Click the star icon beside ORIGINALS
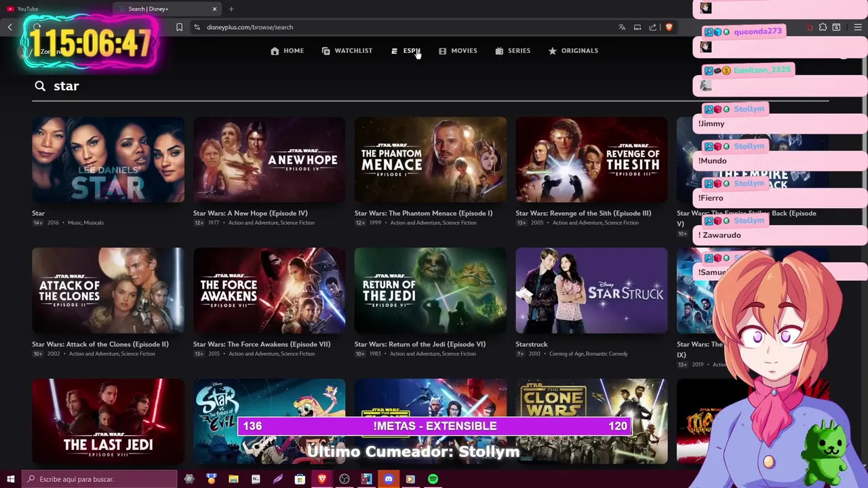 click(553, 51)
